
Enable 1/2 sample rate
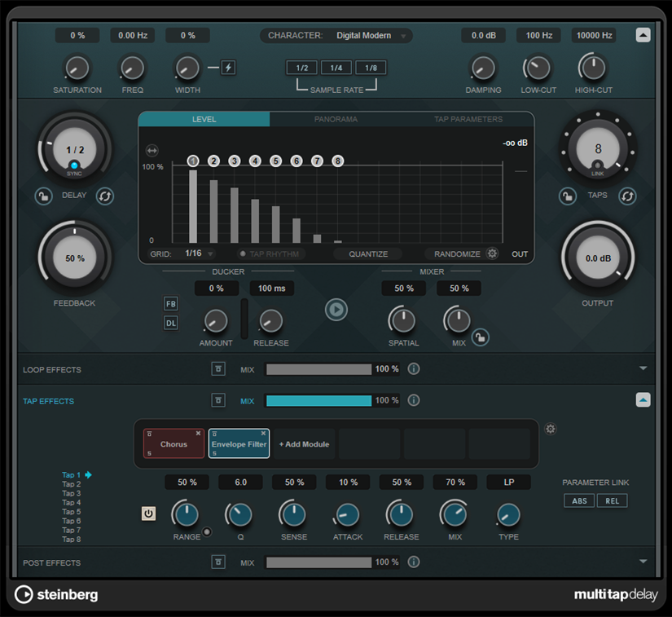tap(302, 68)
